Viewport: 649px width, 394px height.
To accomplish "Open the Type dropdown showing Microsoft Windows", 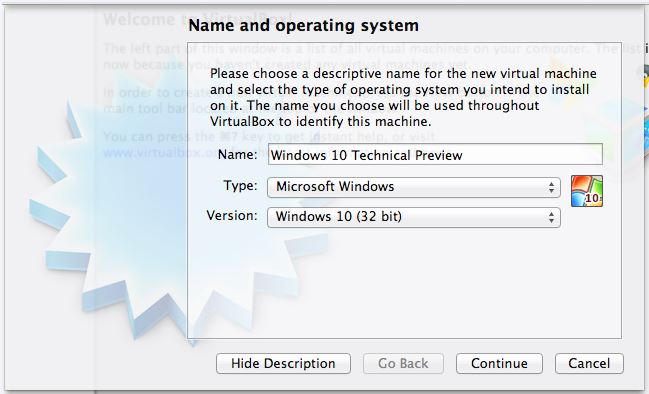I will click(414, 187).
